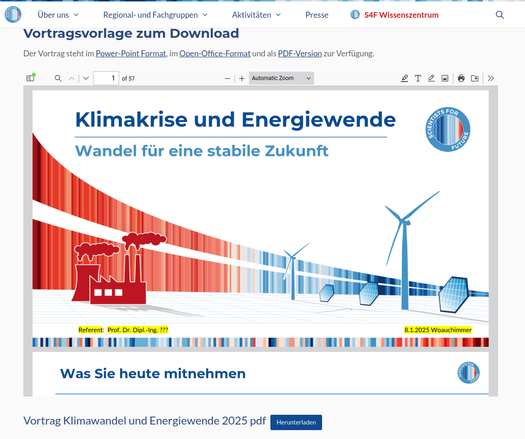Expand the Regional- und Fachgruppen menu
525x439 pixels.
(155, 15)
